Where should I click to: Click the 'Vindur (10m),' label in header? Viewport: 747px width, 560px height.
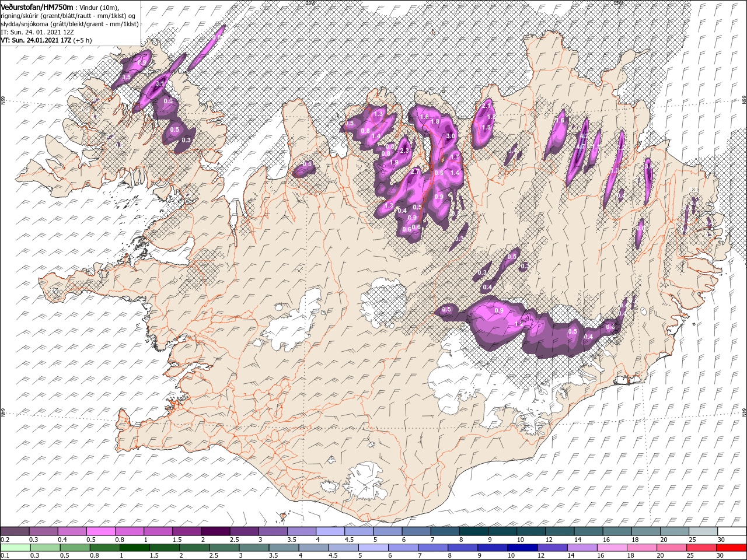(x=99, y=7)
